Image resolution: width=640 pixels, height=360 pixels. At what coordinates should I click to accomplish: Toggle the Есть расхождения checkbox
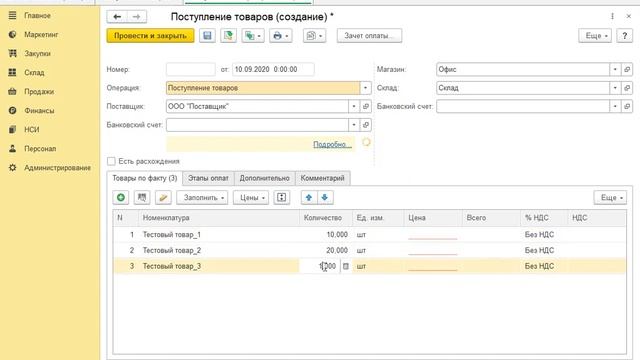pyautogui.click(x=111, y=161)
